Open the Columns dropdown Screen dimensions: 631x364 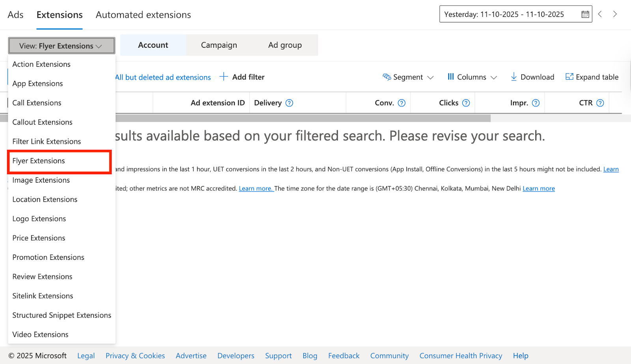[472, 77]
